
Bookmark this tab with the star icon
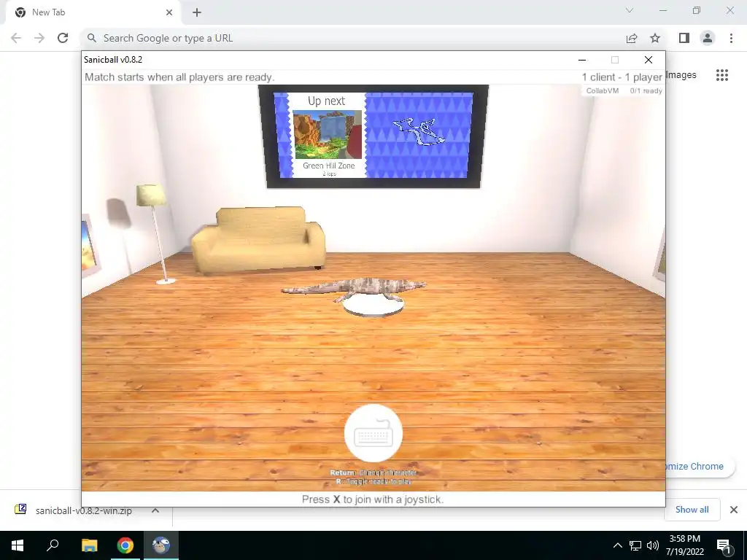point(655,38)
